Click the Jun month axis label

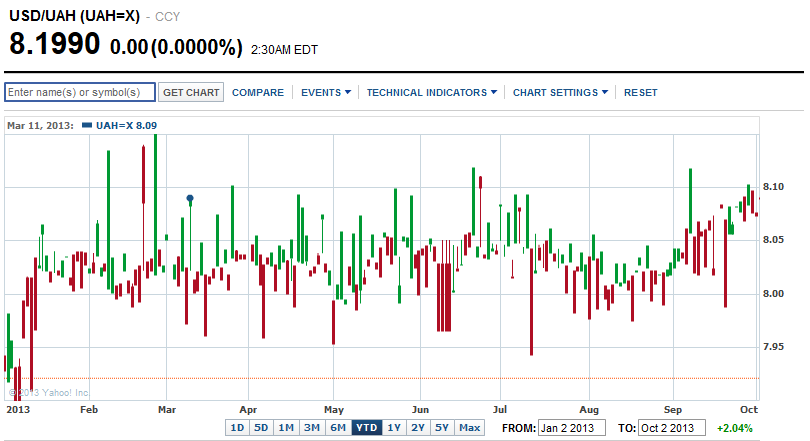click(x=420, y=410)
